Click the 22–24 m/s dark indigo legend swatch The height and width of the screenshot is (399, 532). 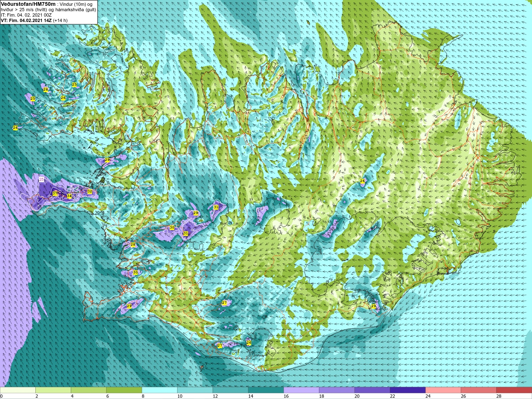coord(408,390)
